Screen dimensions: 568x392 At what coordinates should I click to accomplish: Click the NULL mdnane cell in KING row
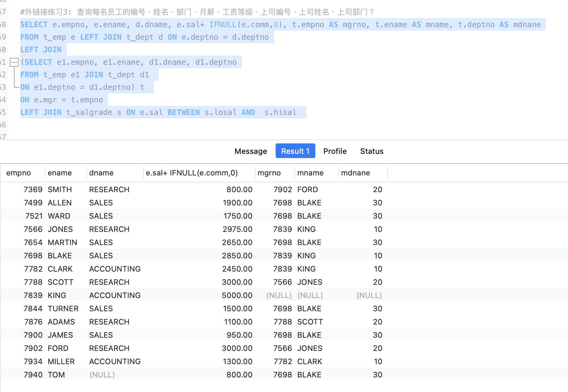click(369, 296)
